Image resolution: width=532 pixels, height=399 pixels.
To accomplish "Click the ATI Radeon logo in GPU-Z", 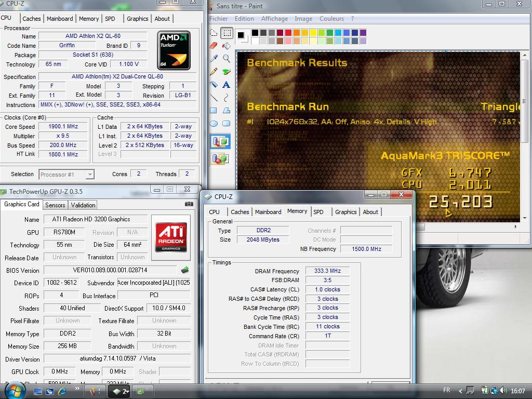I will [x=171, y=237].
